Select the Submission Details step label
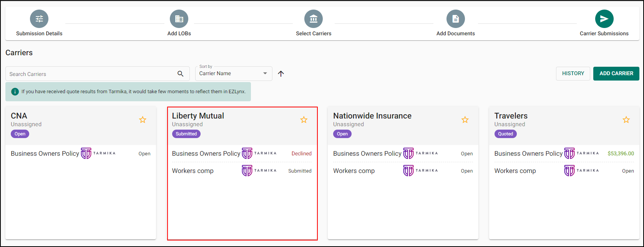The image size is (644, 247). (39, 33)
